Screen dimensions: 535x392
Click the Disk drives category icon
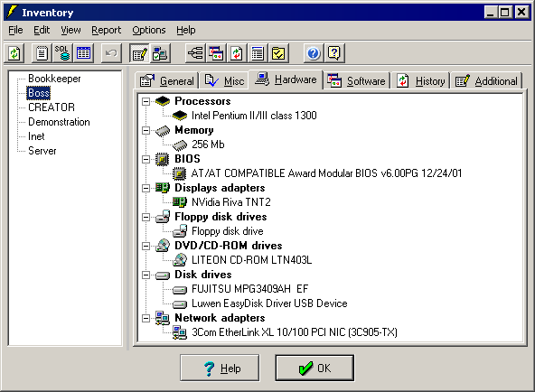(163, 275)
